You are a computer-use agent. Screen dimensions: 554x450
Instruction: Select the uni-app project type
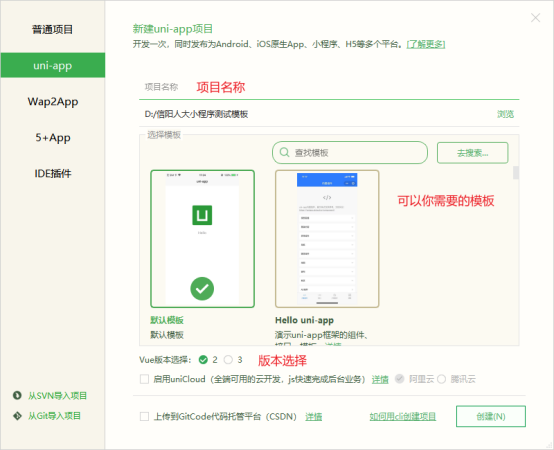pos(53,65)
